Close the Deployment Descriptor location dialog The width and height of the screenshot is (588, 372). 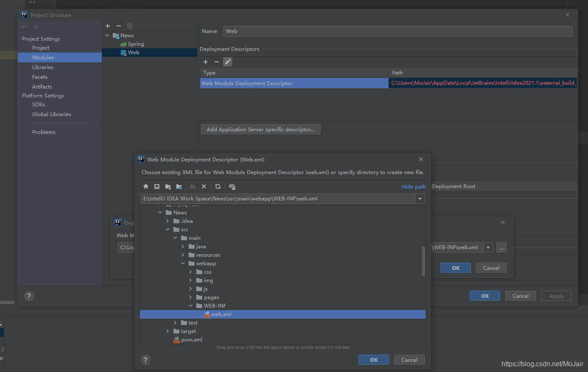[x=503, y=222]
